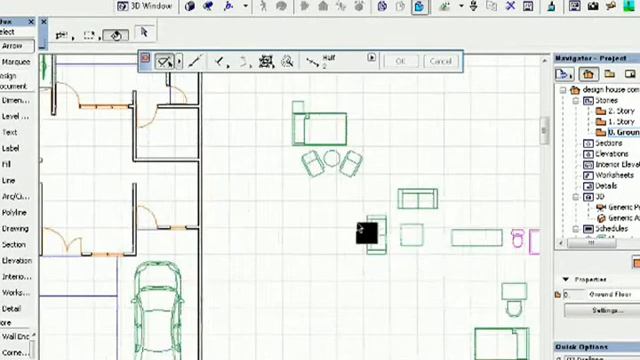Image resolution: width=640 pixels, height=360 pixels.
Task: Click the angle constraint icon in palette
Action: [x=220, y=62]
